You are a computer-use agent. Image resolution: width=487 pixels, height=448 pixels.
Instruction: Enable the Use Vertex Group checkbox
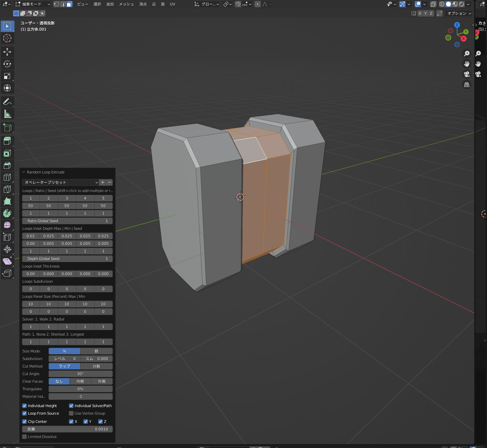point(71,413)
